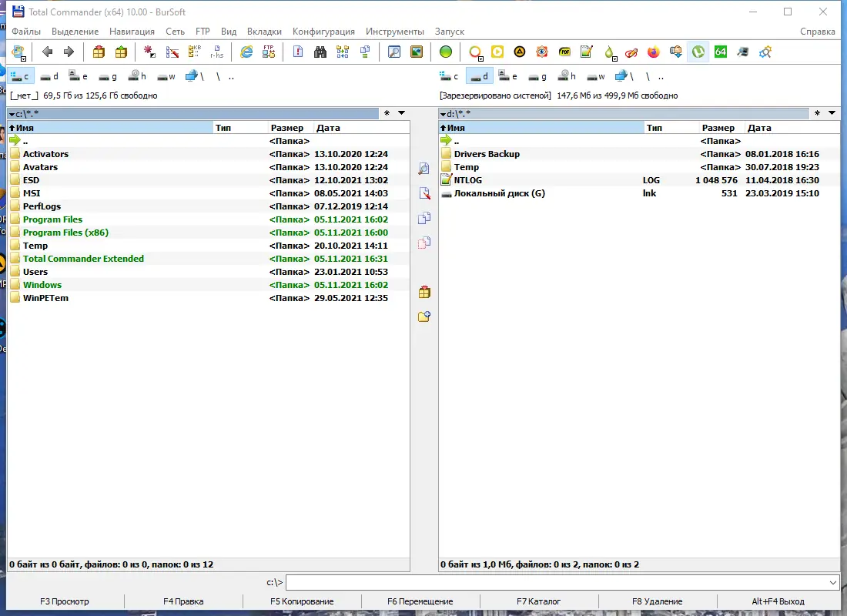
Task: Click the F7 Каталог button
Action: [538, 601]
